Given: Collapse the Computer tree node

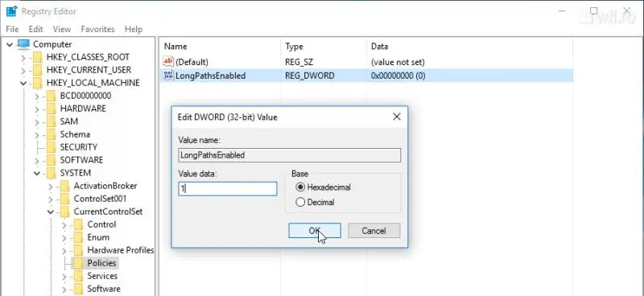Looking at the screenshot, I should (x=10, y=44).
